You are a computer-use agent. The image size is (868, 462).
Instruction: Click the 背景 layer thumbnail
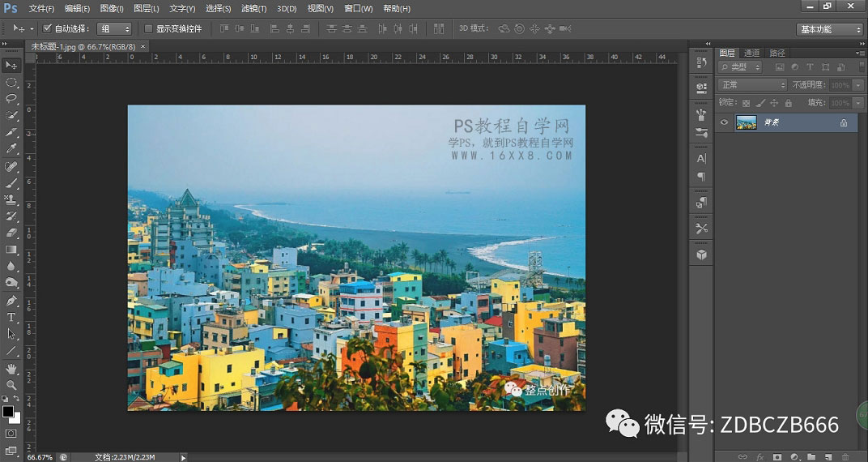[x=747, y=122]
